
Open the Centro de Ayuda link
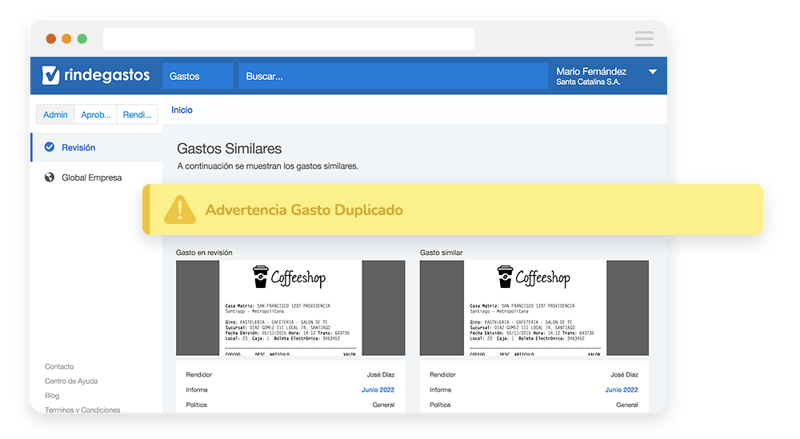(71, 381)
